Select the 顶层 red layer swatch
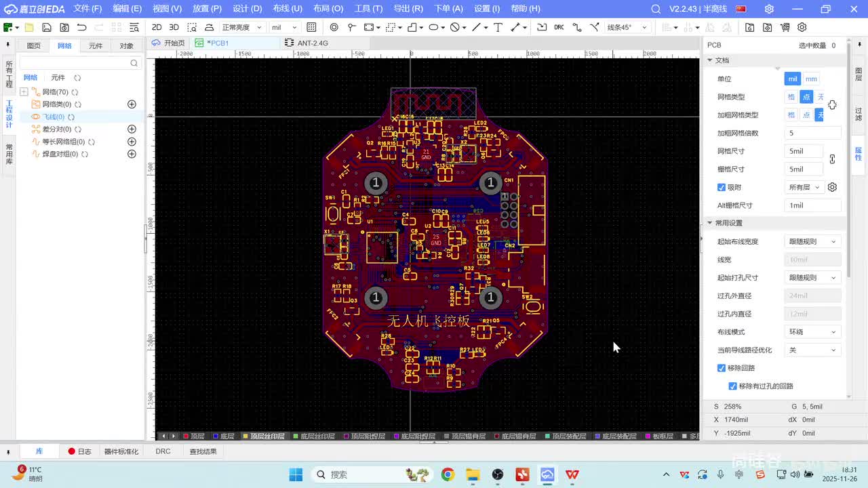 186,436
